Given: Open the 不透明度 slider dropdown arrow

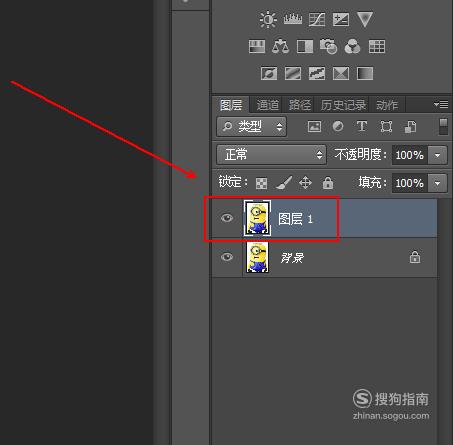Looking at the screenshot, I should tap(437, 155).
